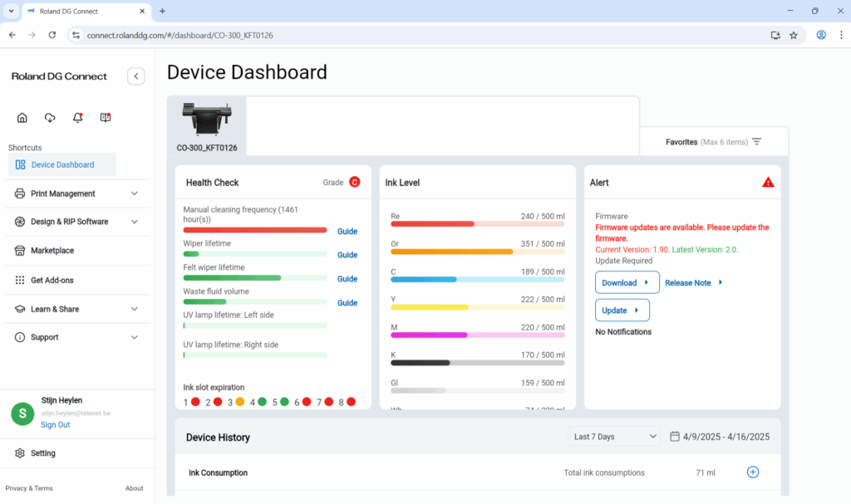Image resolution: width=851 pixels, height=504 pixels.
Task: Click the red alert warning triangle
Action: tap(768, 182)
